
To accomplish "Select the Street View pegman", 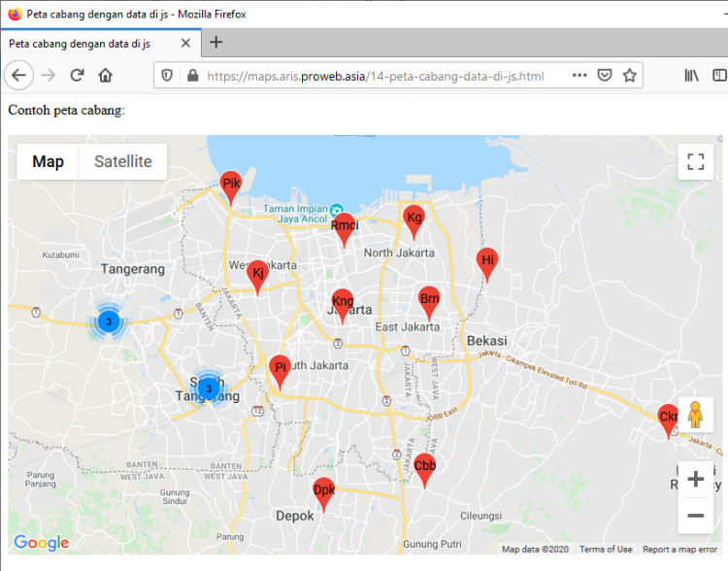I will [x=695, y=415].
